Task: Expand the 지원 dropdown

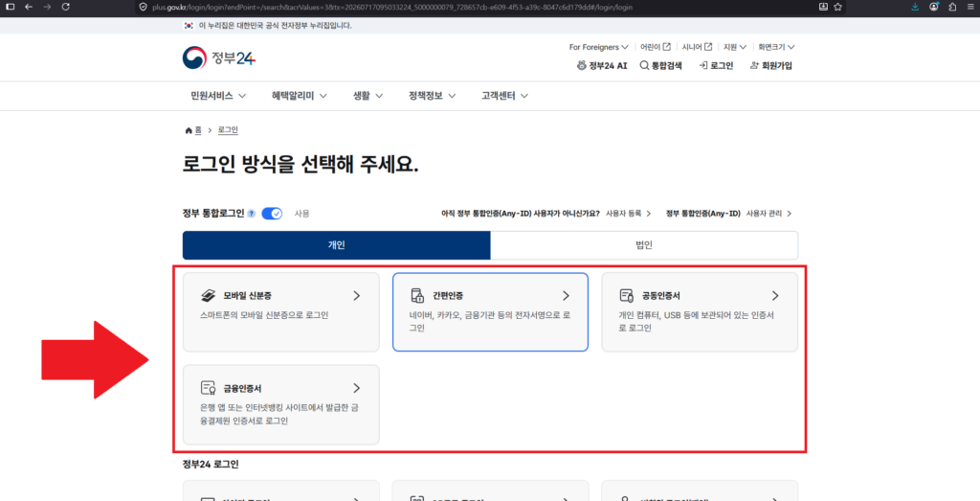Action: click(x=735, y=47)
